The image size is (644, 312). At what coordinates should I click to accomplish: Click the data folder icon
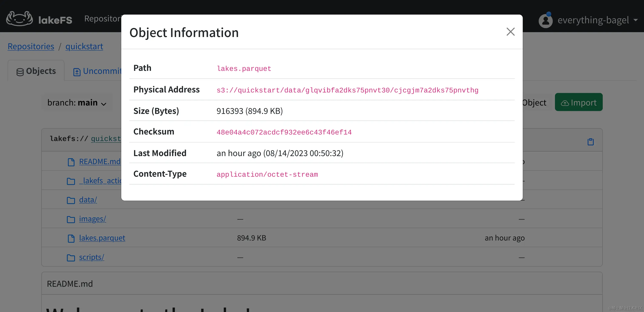pos(71,200)
